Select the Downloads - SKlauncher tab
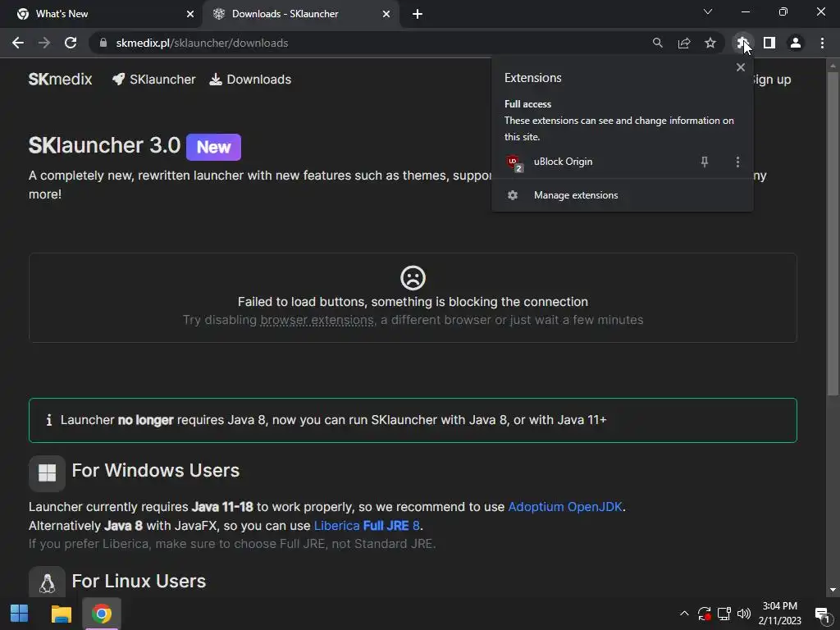 (301, 14)
